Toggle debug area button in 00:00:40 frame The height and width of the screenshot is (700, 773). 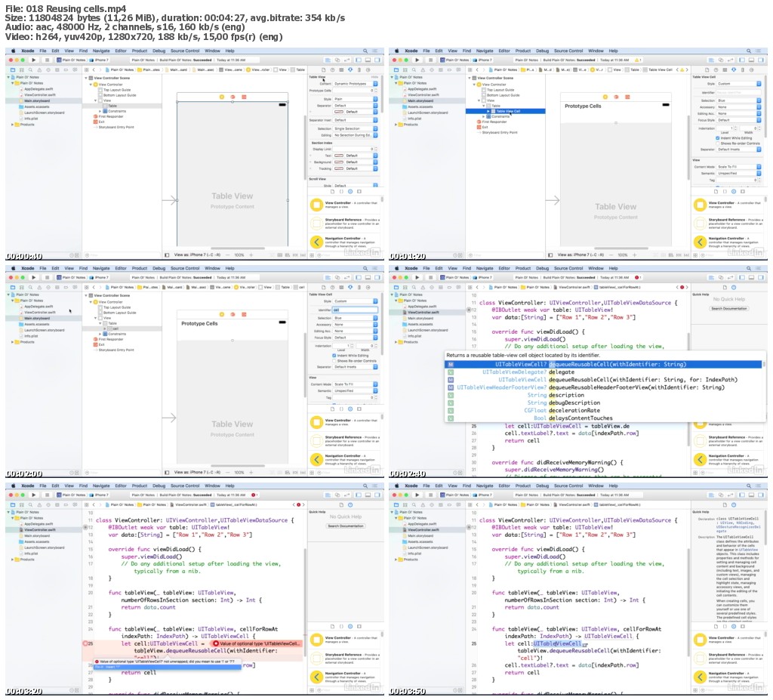pyautogui.click(x=368, y=60)
